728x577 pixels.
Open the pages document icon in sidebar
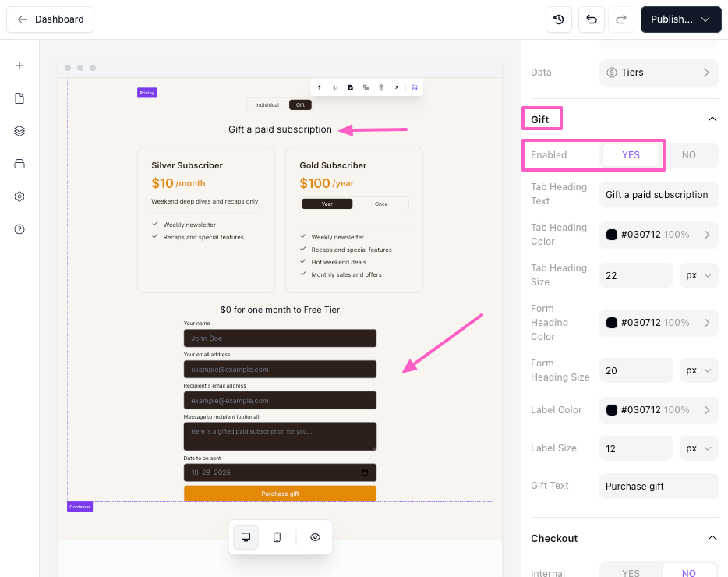19,98
